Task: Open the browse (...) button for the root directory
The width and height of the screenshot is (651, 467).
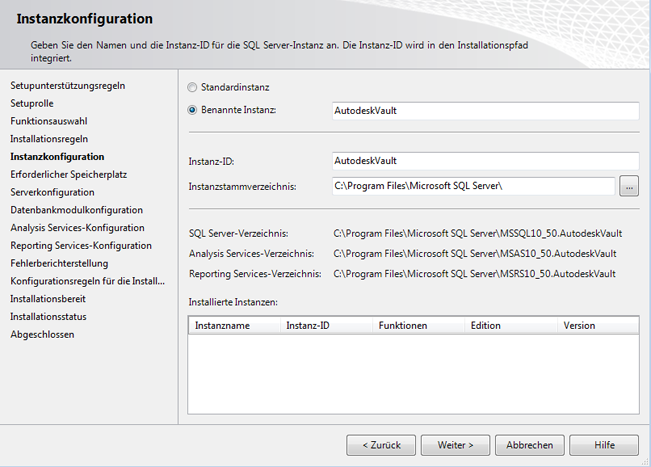Action: coord(629,186)
